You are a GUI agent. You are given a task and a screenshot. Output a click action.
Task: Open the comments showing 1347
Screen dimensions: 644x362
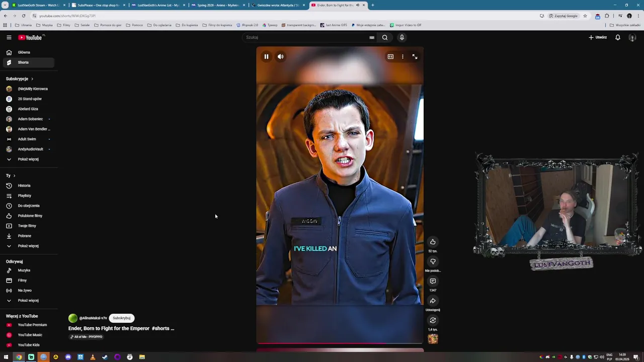(x=433, y=281)
